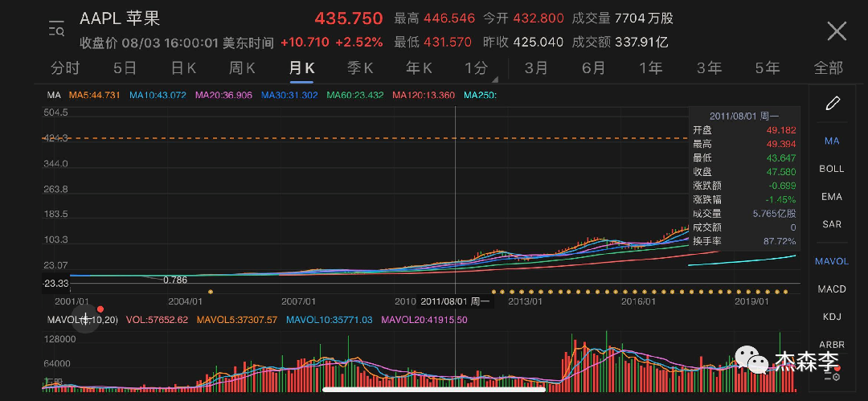The height and width of the screenshot is (401, 868).
Task: Tap the current price 435.750
Action: pos(349,18)
